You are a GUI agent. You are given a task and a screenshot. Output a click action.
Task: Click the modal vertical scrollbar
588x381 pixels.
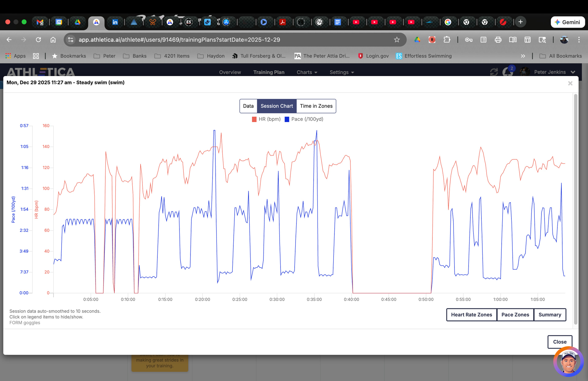point(575,208)
